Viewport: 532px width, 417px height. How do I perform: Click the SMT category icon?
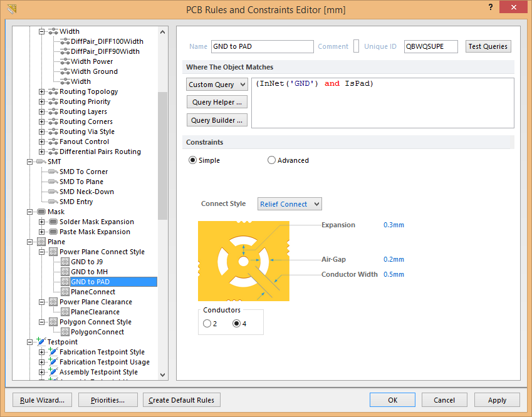tap(41, 162)
